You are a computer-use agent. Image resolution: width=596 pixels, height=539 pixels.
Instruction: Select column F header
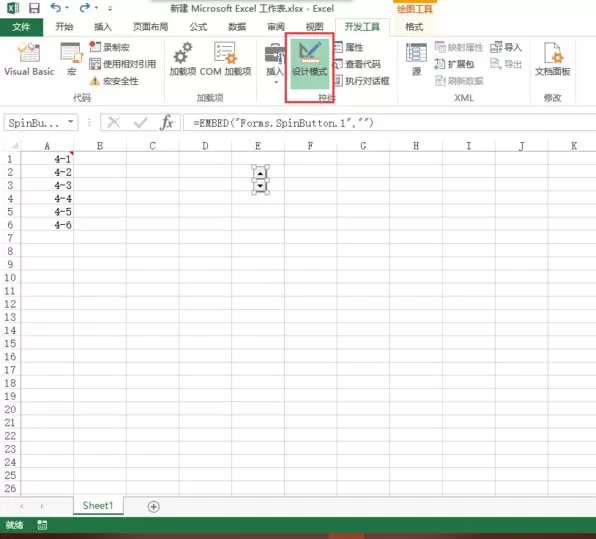(x=310, y=146)
